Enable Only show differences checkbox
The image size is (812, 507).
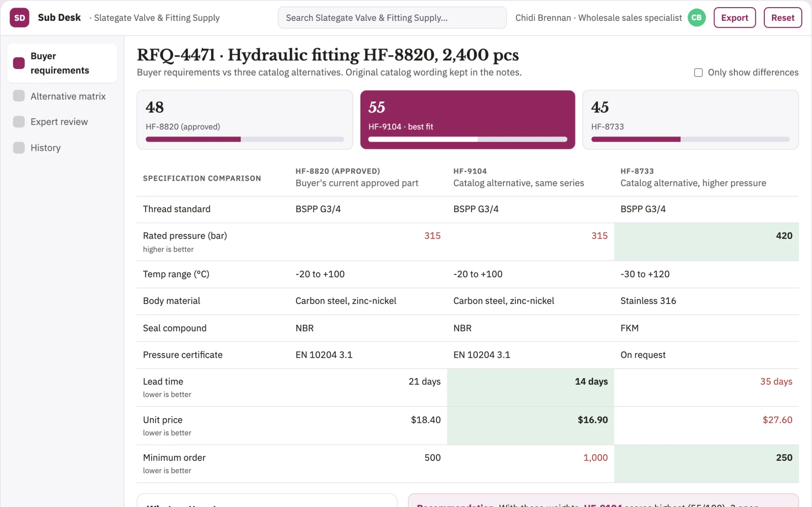point(698,73)
